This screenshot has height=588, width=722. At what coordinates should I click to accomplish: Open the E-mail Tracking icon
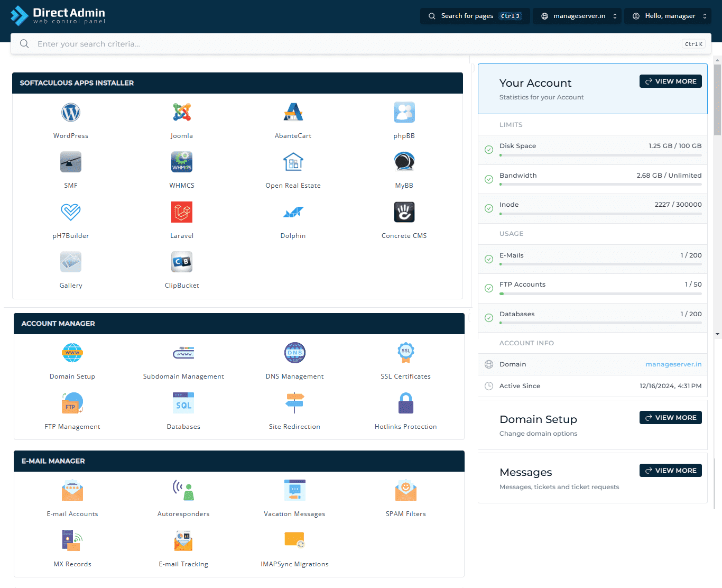(x=183, y=540)
